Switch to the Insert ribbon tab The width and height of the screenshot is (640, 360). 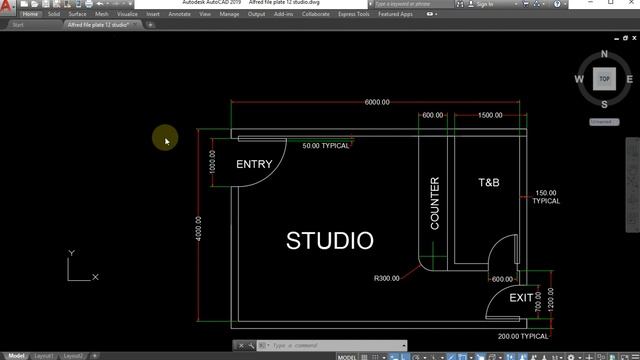[x=153, y=14]
